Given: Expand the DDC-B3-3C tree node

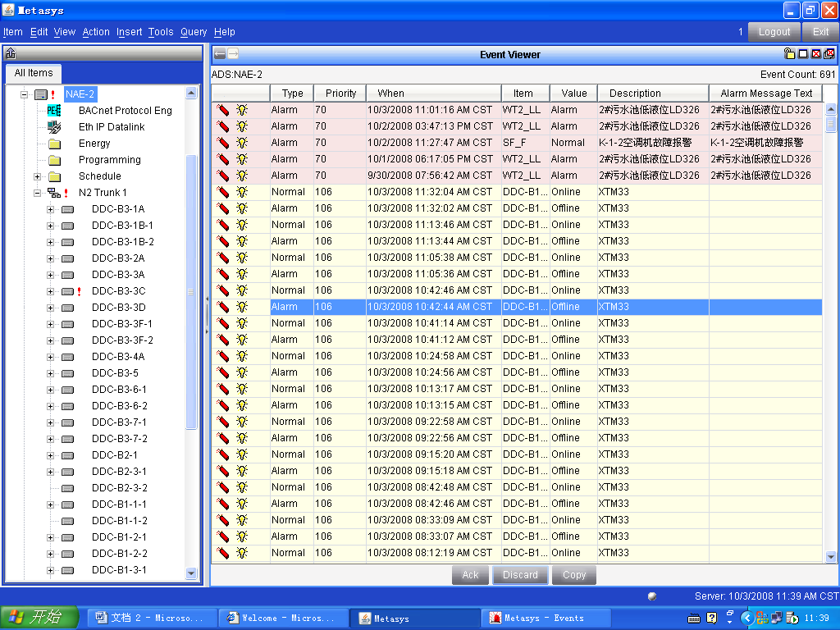Looking at the screenshot, I should pyautogui.click(x=51, y=291).
